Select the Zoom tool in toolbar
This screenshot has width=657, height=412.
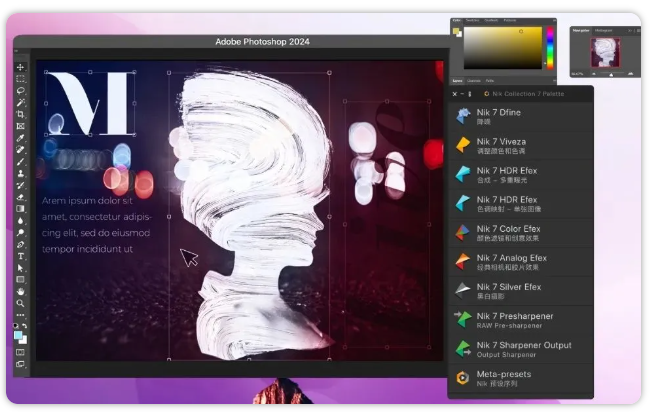click(x=20, y=303)
